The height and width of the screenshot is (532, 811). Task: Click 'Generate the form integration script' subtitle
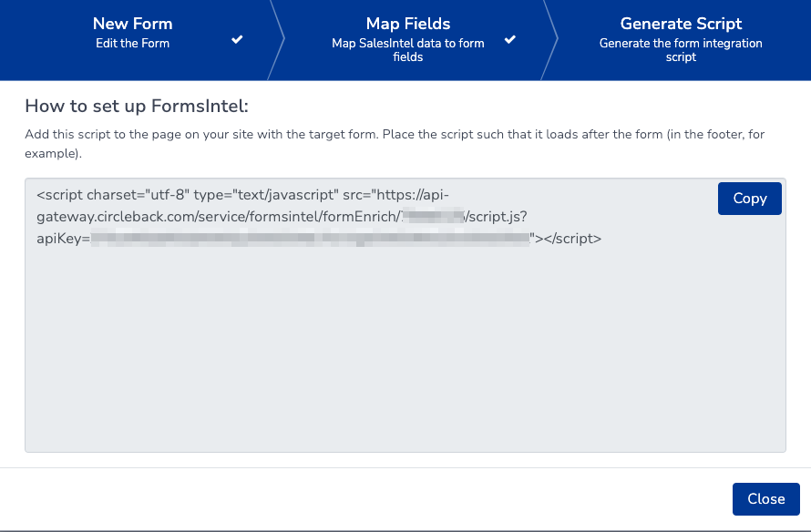[x=681, y=50]
